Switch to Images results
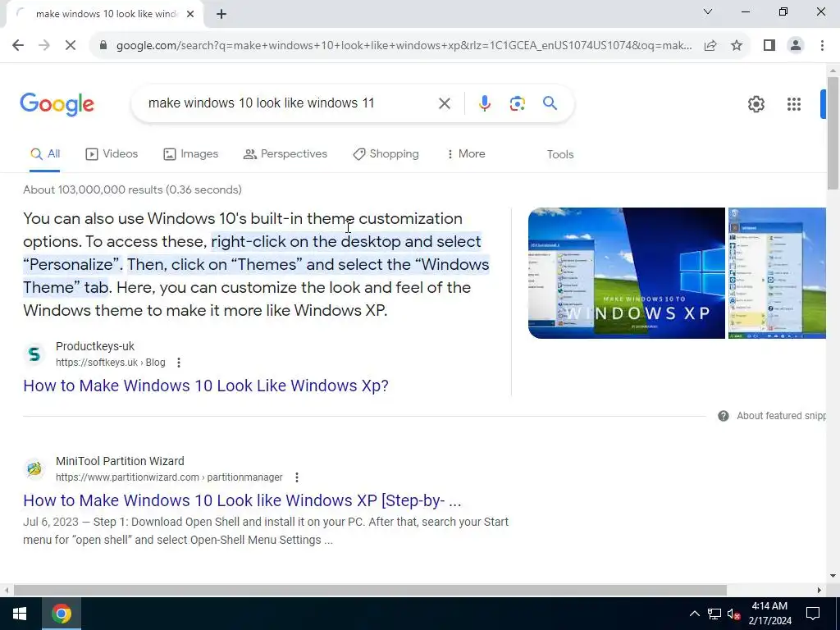Viewport: 840px width, 630px height. pos(190,153)
